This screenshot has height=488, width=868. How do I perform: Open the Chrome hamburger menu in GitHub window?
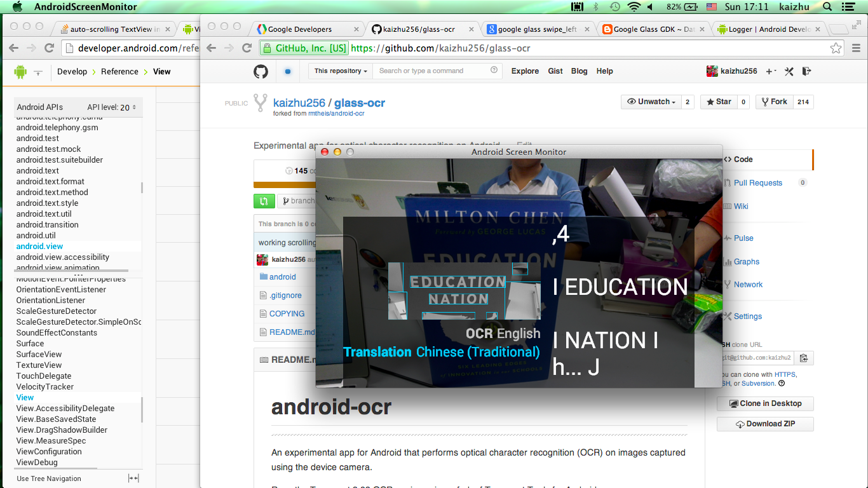point(857,48)
